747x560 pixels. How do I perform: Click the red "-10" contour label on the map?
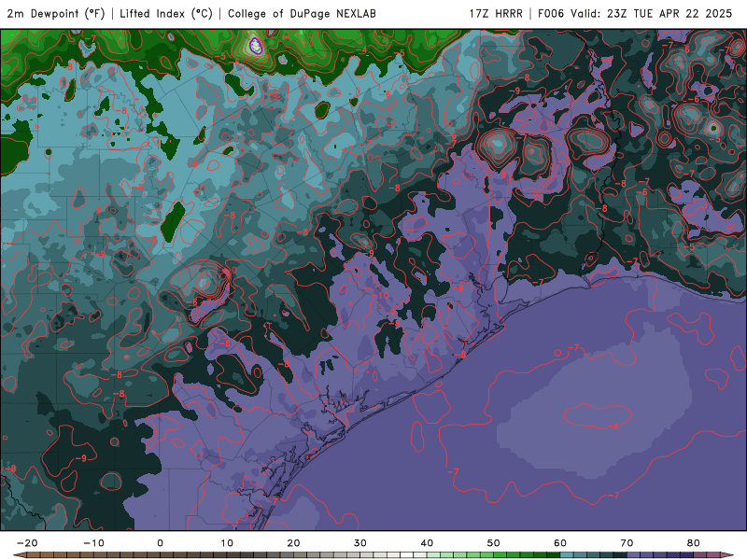pos(381,295)
